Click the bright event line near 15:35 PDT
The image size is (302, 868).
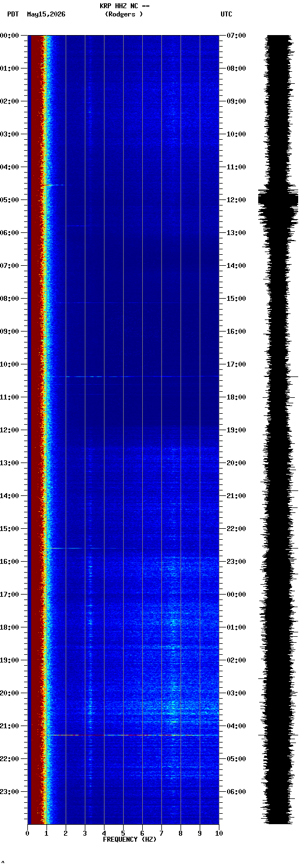(x=93, y=548)
